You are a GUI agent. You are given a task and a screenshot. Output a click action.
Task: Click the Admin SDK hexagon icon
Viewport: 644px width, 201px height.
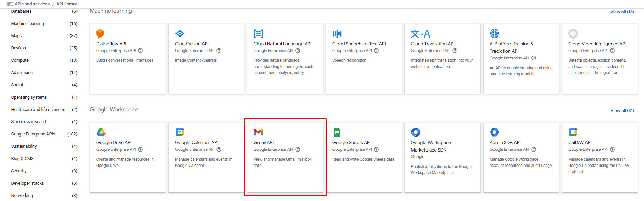(494, 132)
